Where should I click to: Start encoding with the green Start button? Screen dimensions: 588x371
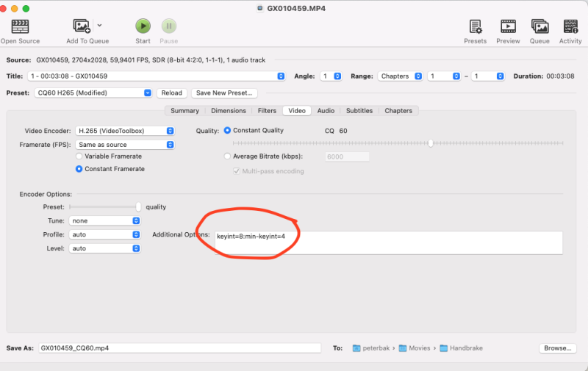point(143,26)
